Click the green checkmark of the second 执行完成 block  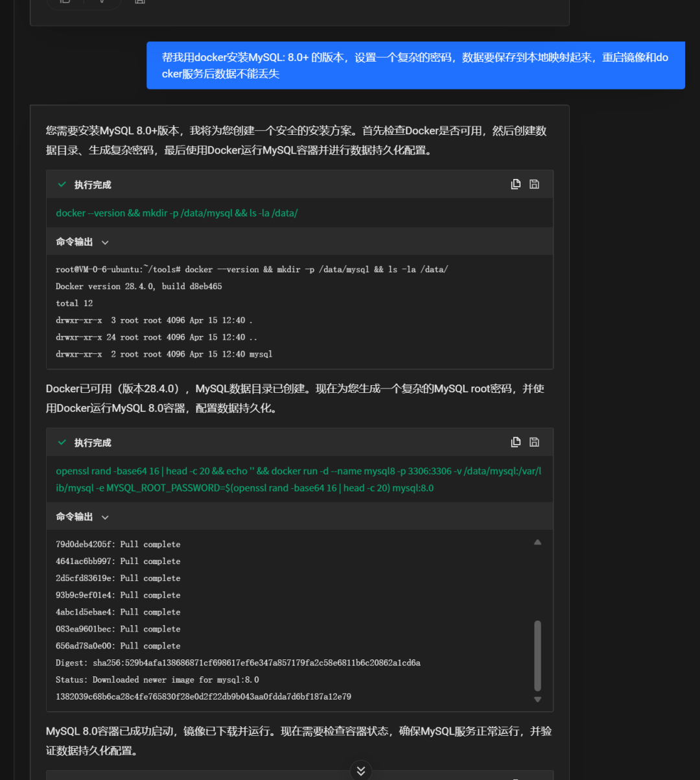(x=62, y=442)
